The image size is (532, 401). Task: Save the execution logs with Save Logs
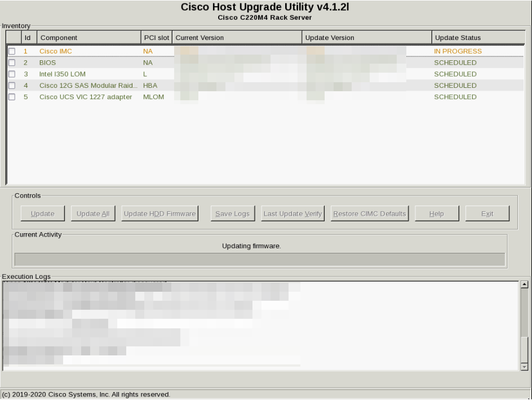pyautogui.click(x=232, y=213)
